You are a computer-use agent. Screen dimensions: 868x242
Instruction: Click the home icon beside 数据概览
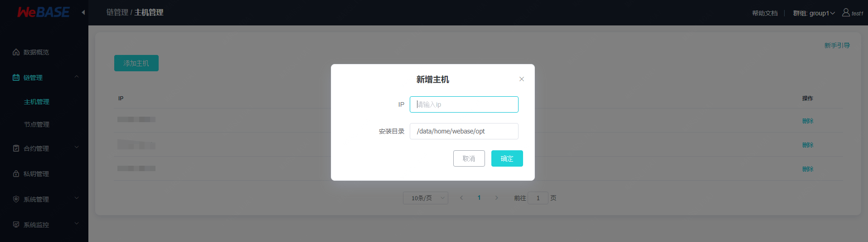pyautogui.click(x=16, y=52)
